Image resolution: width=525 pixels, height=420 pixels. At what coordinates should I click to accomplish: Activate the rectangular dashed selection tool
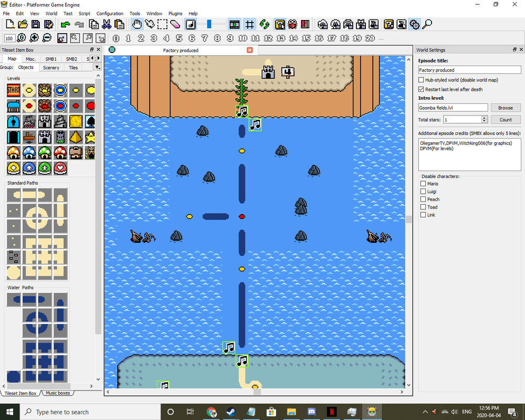click(162, 25)
